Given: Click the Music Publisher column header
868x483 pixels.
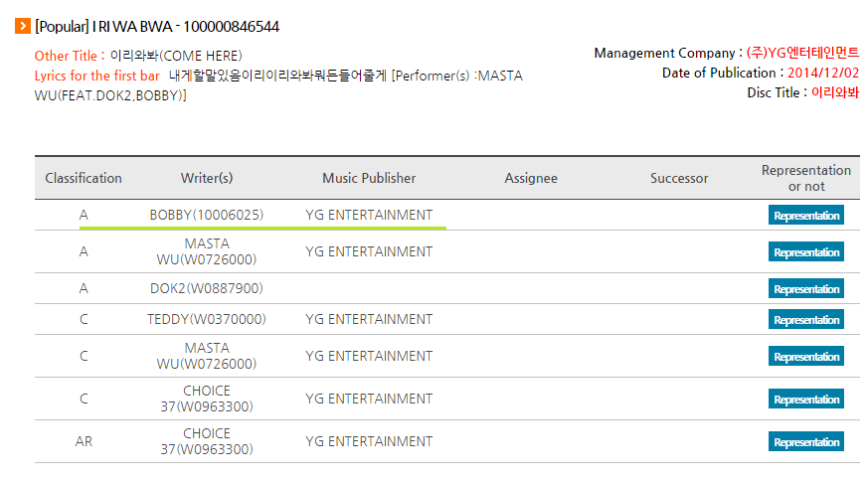Looking at the screenshot, I should point(369,178).
